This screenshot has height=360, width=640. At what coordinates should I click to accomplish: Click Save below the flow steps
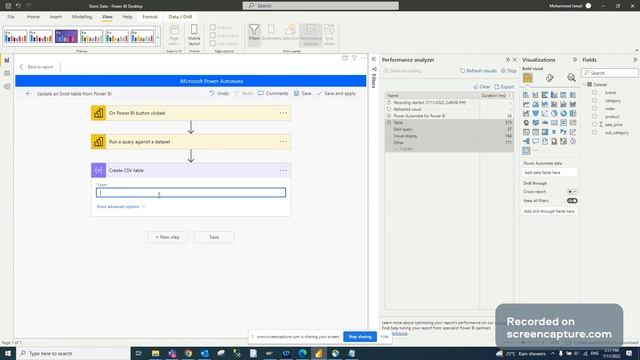click(214, 237)
